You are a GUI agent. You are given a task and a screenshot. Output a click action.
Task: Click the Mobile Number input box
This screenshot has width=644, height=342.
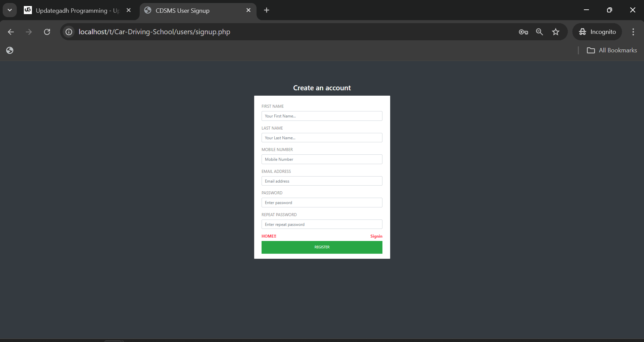pyautogui.click(x=322, y=159)
